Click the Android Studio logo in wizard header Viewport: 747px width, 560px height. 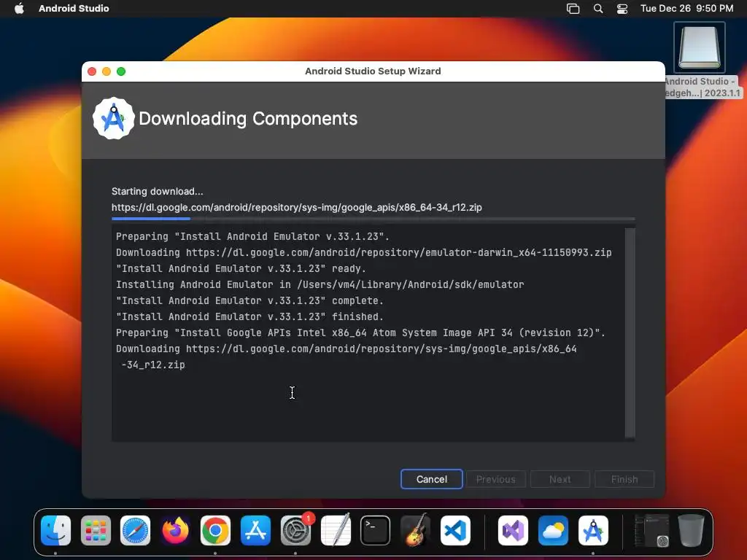pos(113,119)
